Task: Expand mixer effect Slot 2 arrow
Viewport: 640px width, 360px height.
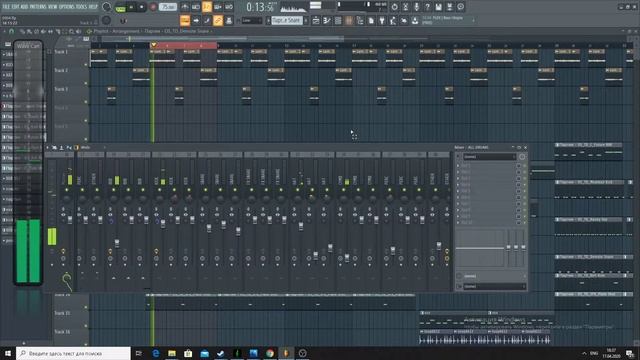Action: point(458,172)
